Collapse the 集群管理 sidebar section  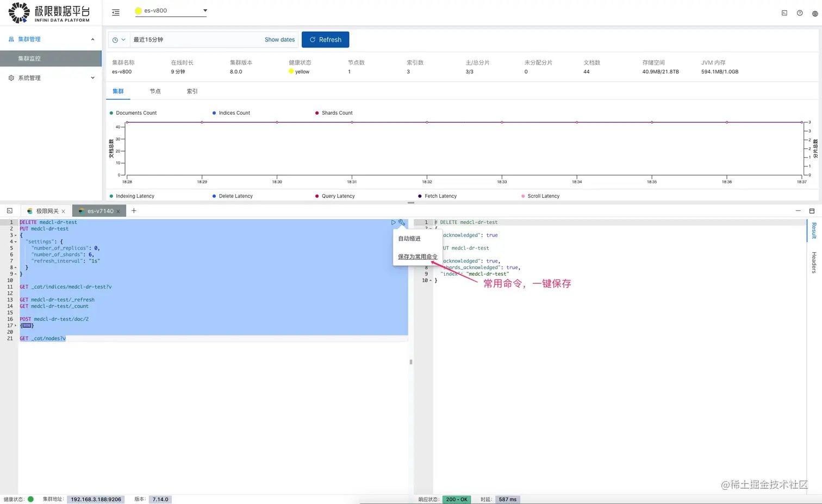tap(92, 39)
